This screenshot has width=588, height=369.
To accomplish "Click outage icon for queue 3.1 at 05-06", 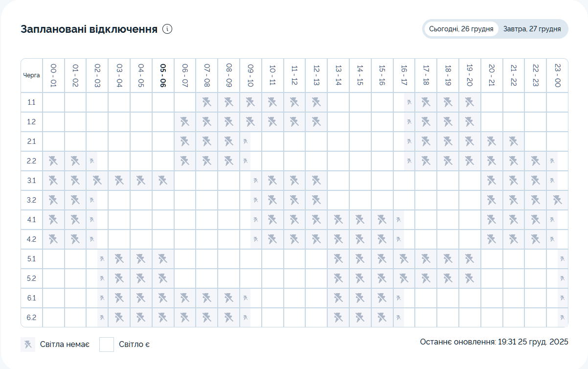I will (x=163, y=181).
